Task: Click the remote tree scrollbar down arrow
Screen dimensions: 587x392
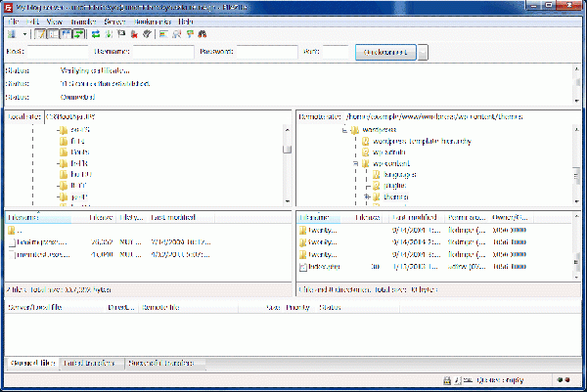Action: 576,201
